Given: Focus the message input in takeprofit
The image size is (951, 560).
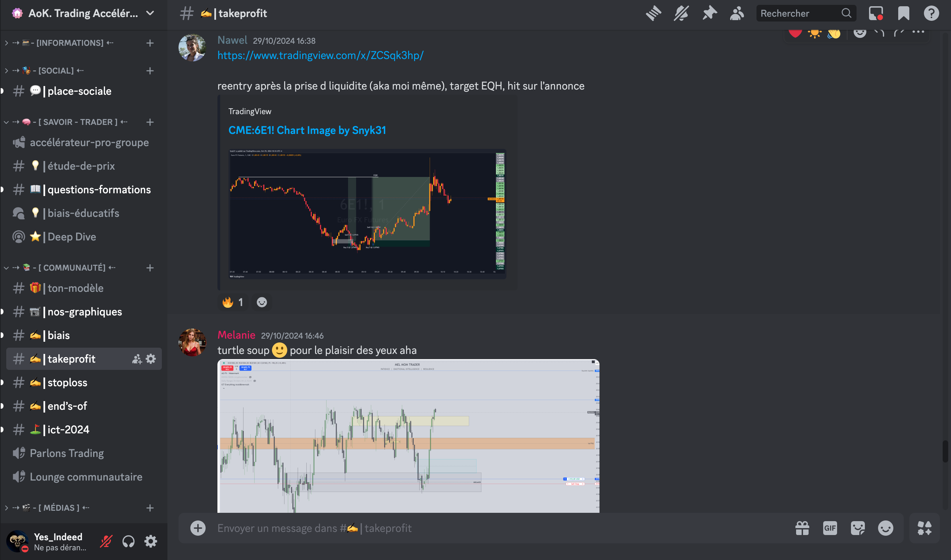Looking at the screenshot, I should coord(491,528).
